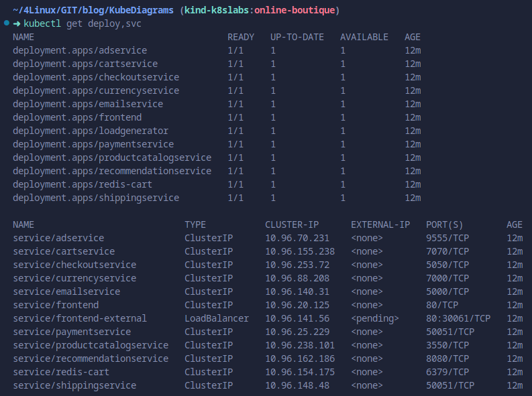Click the pending external IP value
Viewport: 532px width, 396px height.
(x=374, y=318)
